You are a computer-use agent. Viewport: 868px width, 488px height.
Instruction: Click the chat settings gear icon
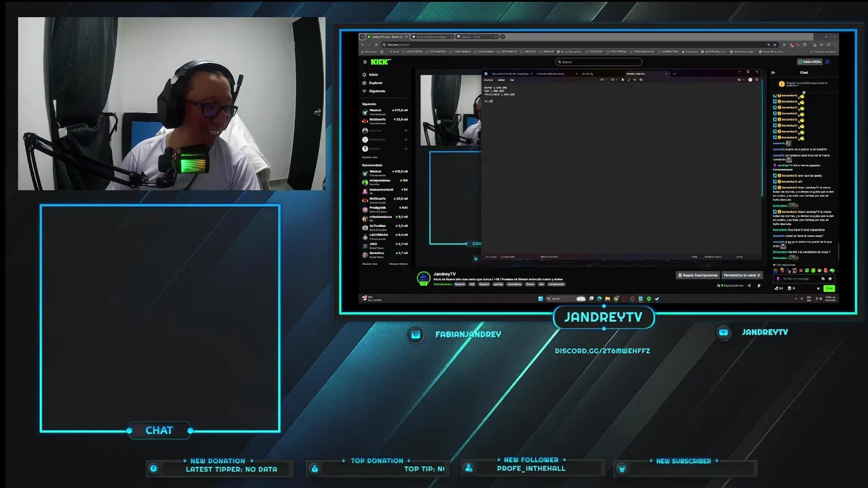(x=817, y=288)
